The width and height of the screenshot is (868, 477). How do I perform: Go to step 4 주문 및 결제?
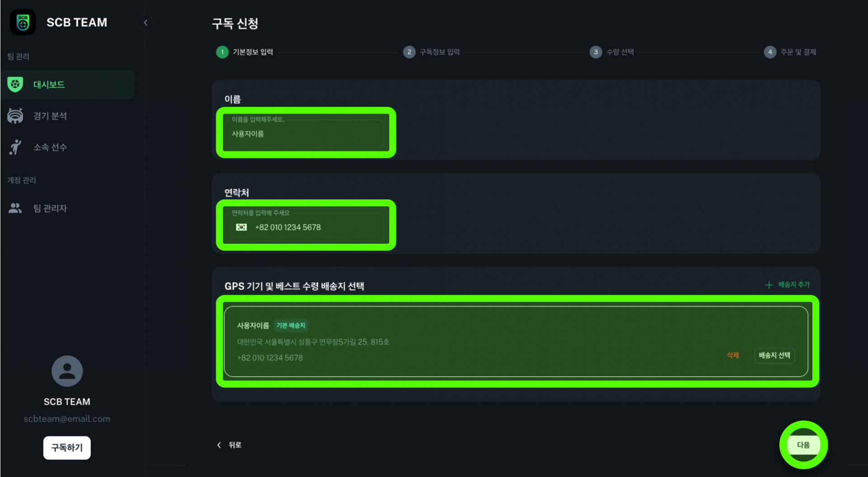pyautogui.click(x=790, y=52)
